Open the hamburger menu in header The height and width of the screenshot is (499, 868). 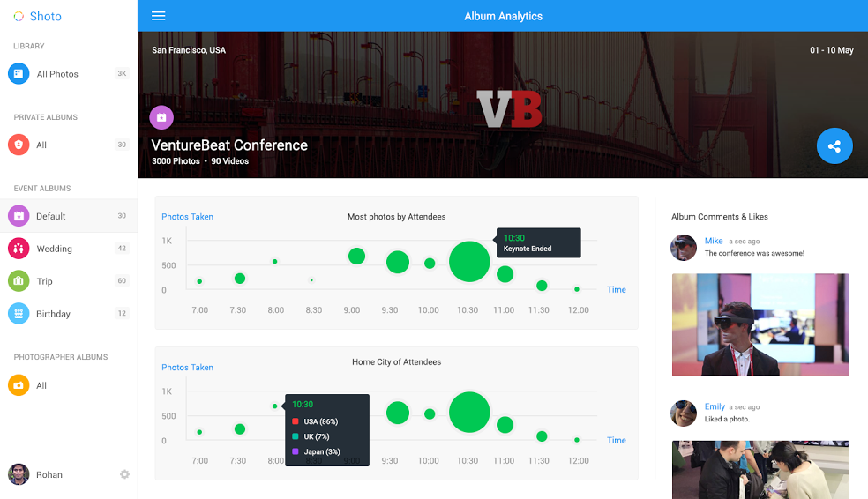pos(159,16)
